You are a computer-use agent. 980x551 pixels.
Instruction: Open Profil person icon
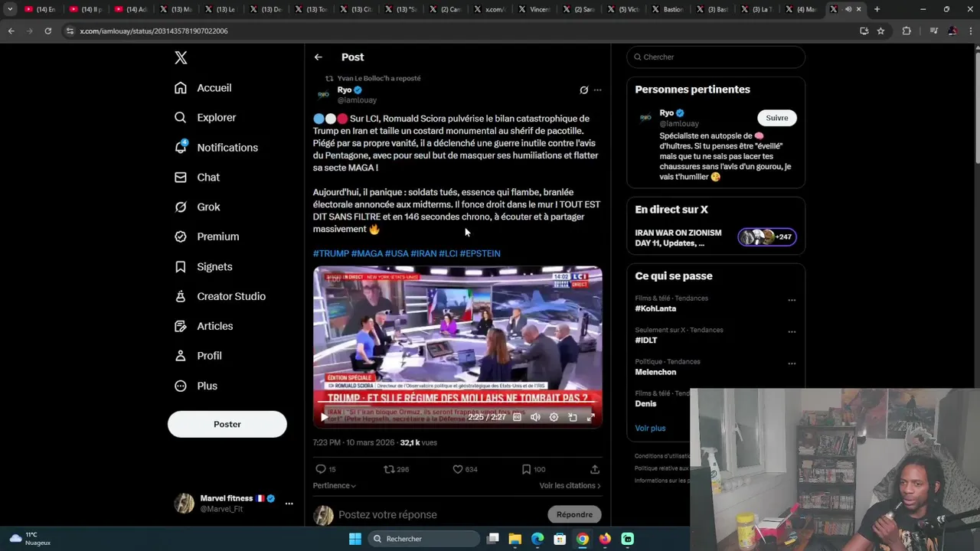pyautogui.click(x=181, y=356)
